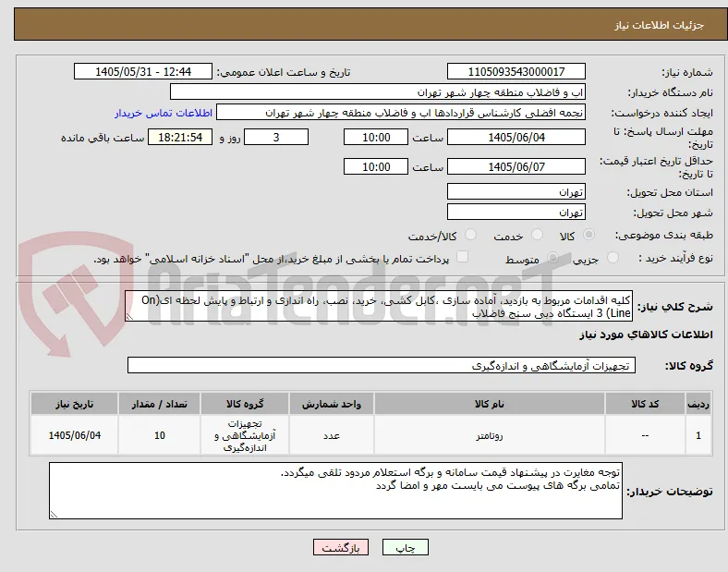Click the response deadline time field 10:00
Screen dimensions: 728x572
[x=376, y=137]
